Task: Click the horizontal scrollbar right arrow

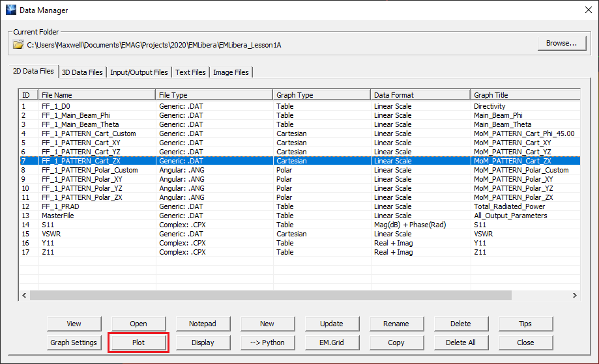Action: 574,295
